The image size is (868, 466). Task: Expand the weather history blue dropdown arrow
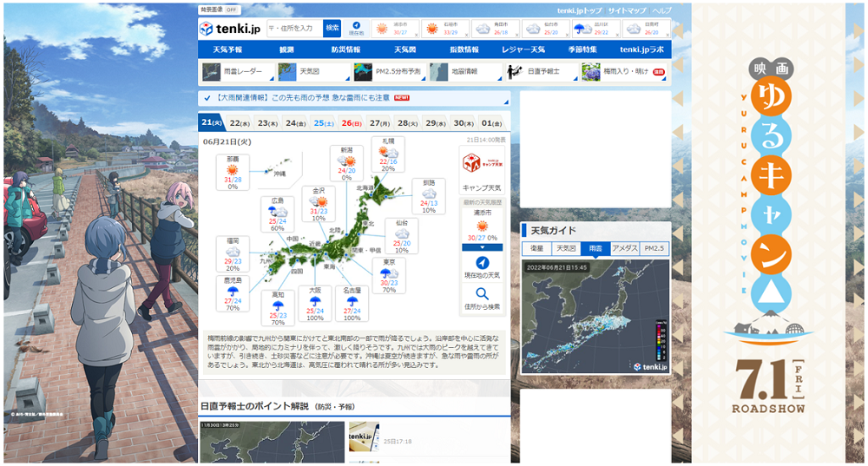pyautogui.click(x=482, y=247)
